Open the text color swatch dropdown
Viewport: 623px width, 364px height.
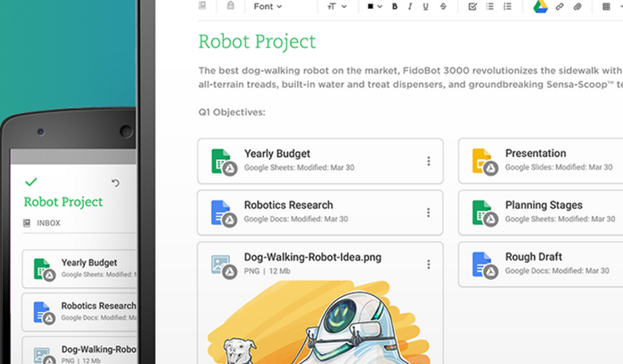374,6
